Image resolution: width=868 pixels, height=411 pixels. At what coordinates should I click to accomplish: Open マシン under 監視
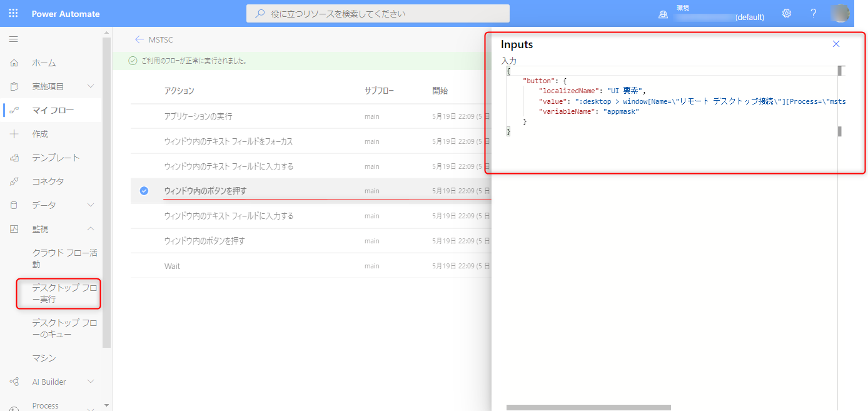(x=44, y=358)
